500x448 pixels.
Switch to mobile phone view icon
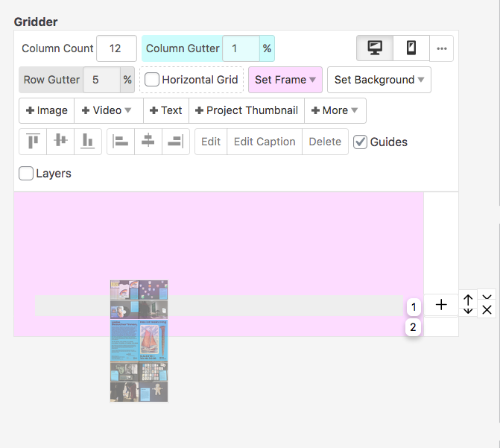[411, 48]
